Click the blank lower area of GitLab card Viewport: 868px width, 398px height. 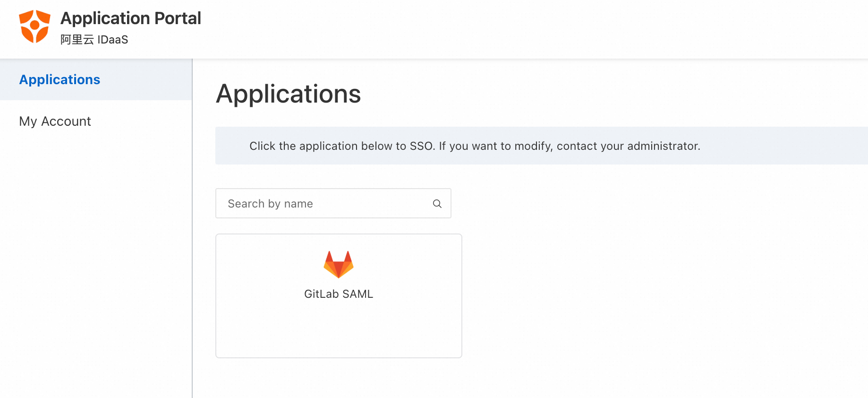339,331
